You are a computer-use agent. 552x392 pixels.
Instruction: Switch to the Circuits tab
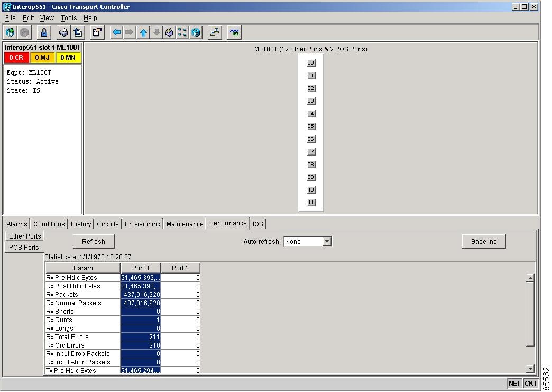pyautogui.click(x=108, y=224)
